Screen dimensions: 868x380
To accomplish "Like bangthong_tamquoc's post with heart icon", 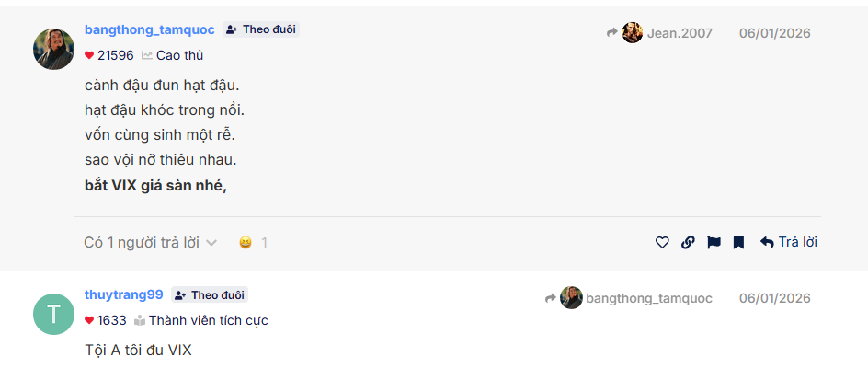I will [x=662, y=243].
